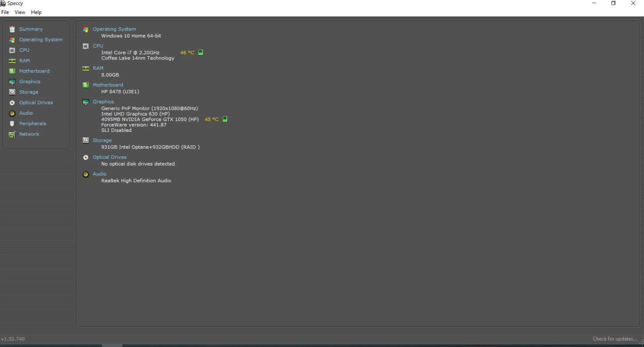This screenshot has width=644, height=347.
Task: Open the Storage heading link in summary
Action: (x=102, y=140)
